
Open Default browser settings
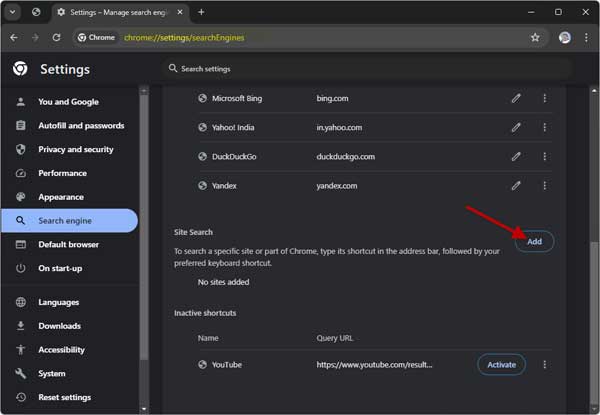(69, 244)
